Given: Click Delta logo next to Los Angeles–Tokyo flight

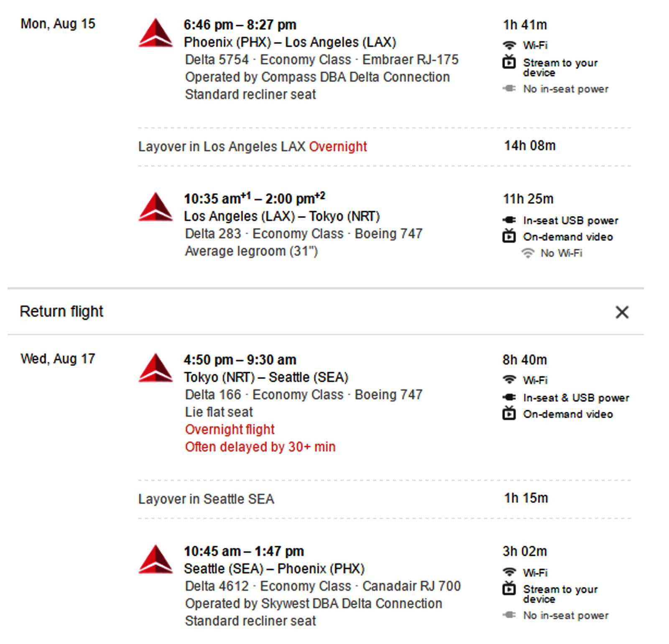Looking at the screenshot, I should tap(156, 207).
